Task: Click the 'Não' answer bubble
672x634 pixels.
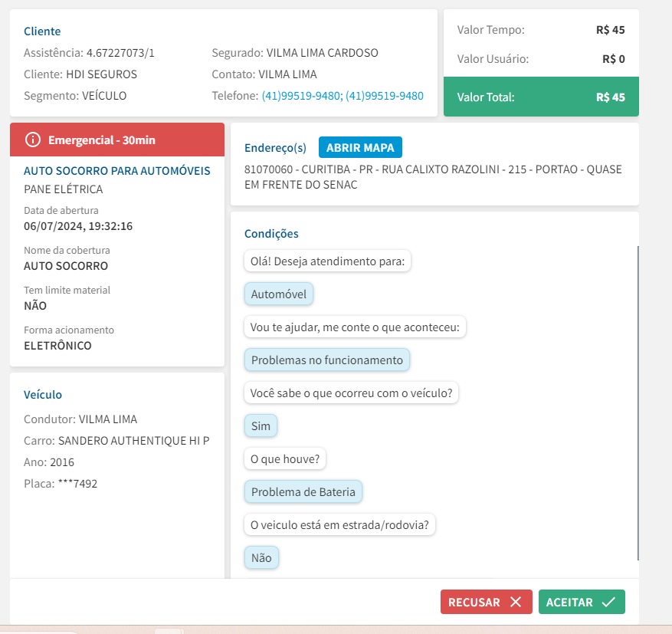Action: pos(261,558)
